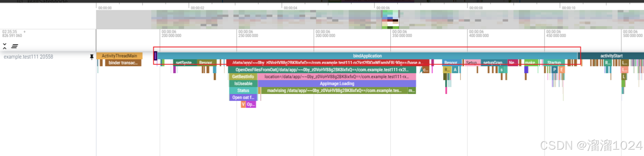Select the setupGrap... slice
The width and height of the screenshot is (644, 156).
tap(494, 63)
